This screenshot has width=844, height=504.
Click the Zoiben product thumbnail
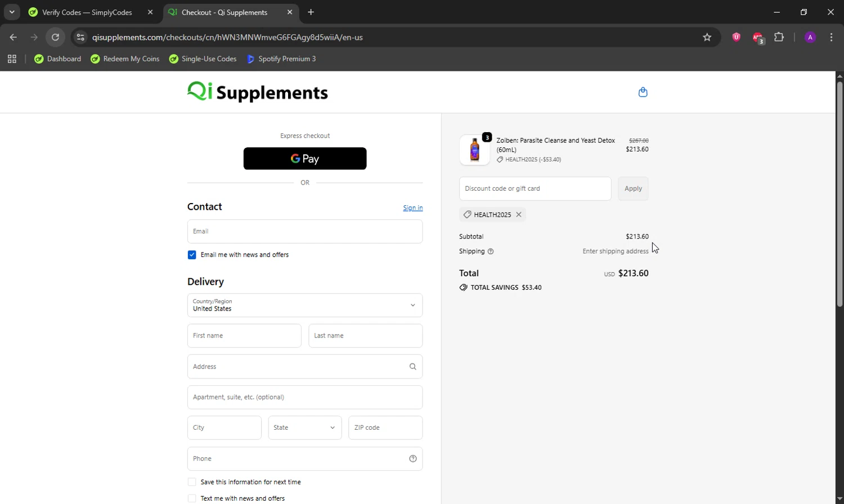point(474,150)
